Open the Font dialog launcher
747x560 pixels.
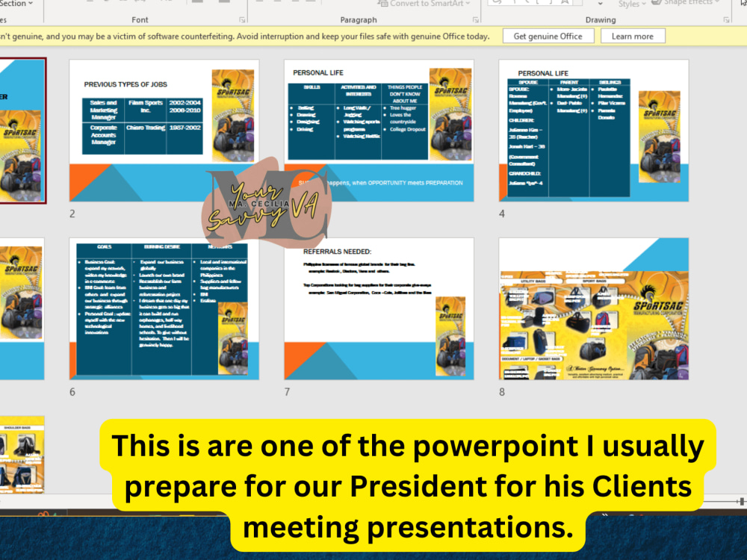[243, 19]
